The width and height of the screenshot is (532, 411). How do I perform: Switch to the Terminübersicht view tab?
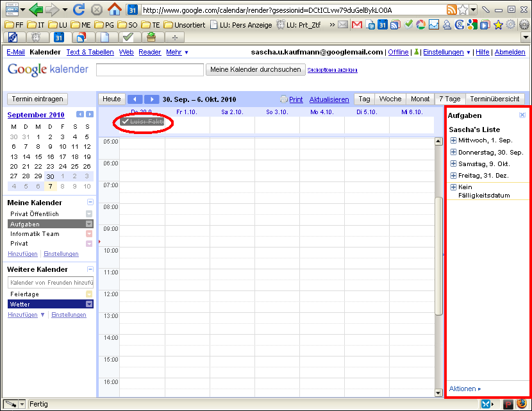point(495,99)
